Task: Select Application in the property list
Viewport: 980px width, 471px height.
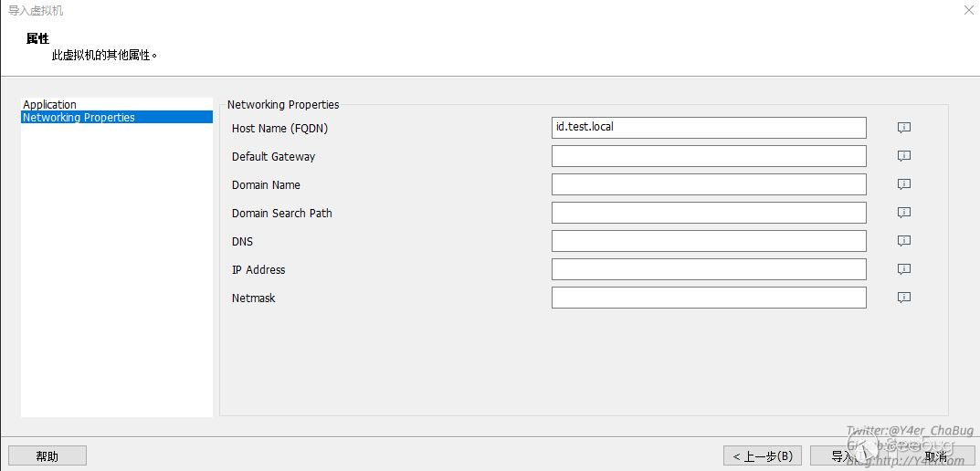Action: 50,105
